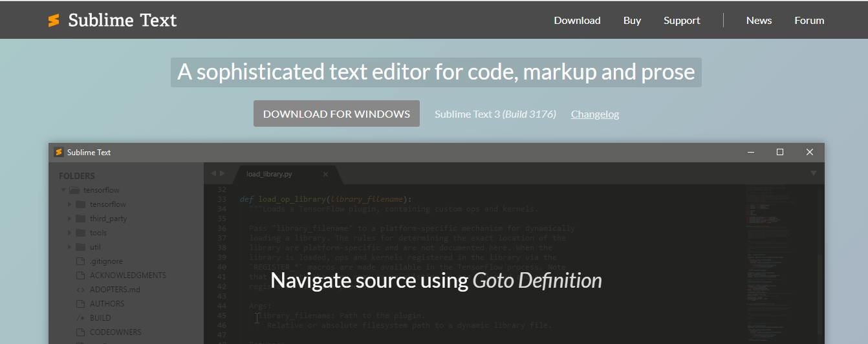Viewport: 868px width, 344px height.
Task: Click the folder icon beside tools
Action: [80, 233]
